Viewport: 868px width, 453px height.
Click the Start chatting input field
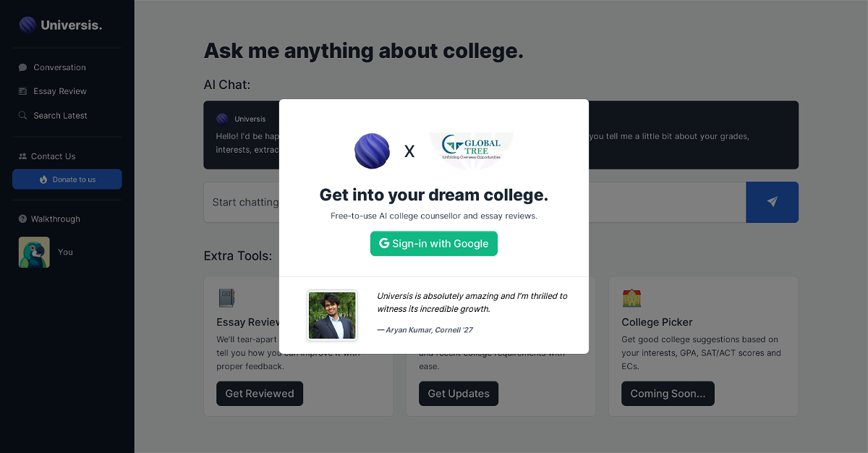click(242, 203)
